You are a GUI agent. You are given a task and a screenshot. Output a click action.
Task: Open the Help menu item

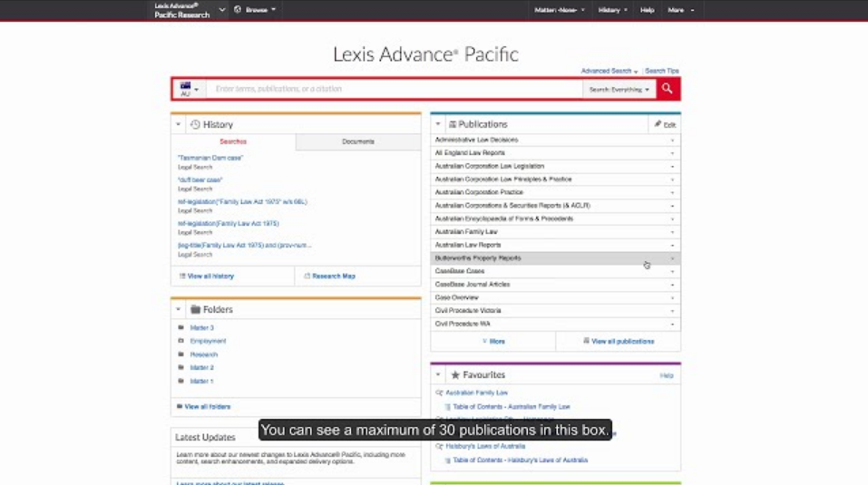coord(647,10)
